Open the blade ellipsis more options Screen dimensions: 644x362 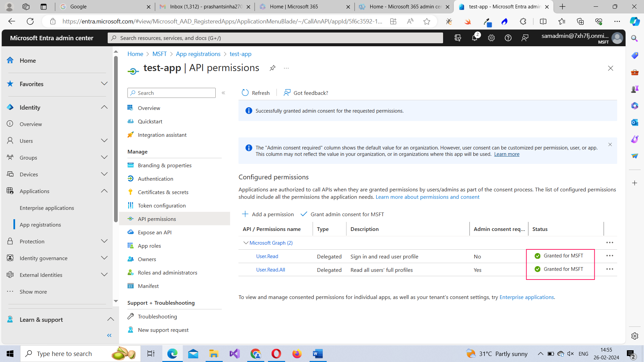(x=286, y=68)
